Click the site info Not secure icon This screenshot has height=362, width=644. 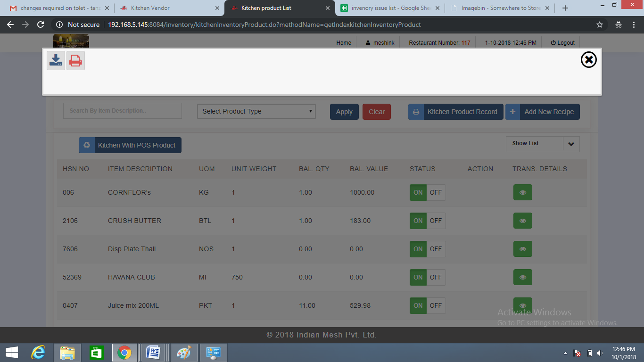pos(59,25)
